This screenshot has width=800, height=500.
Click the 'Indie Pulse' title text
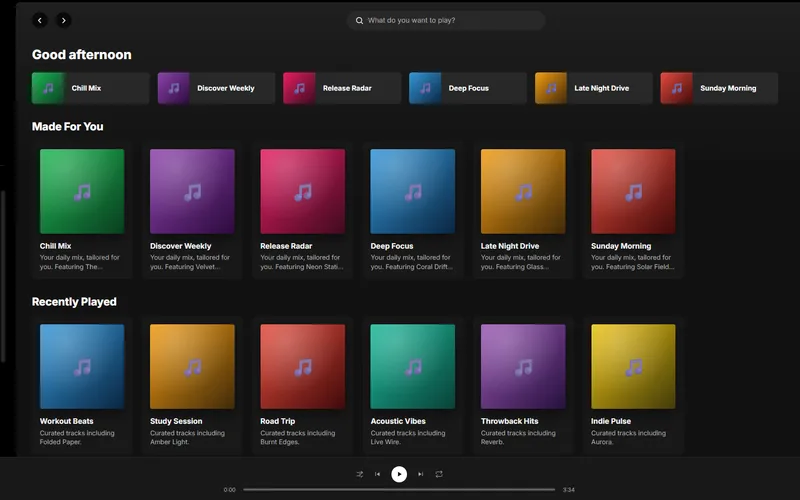[611, 421]
